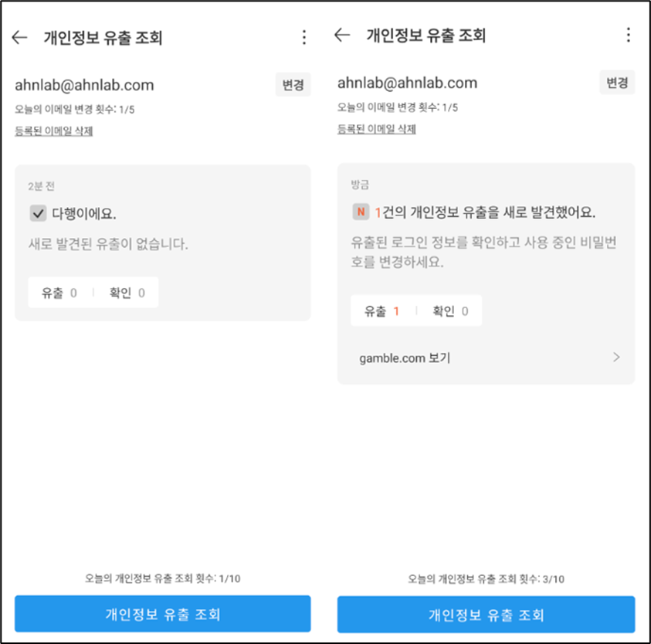This screenshot has height=644, width=651.
Task: Select the 유출 0 counter tab
Action: click(x=59, y=293)
